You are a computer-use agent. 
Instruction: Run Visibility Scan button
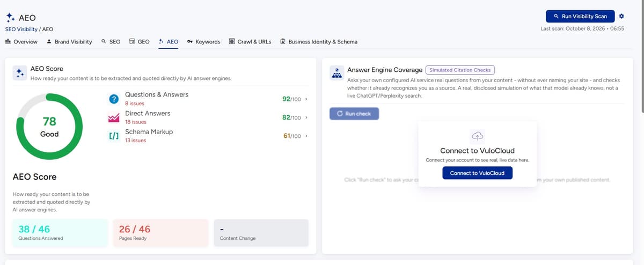(580, 16)
